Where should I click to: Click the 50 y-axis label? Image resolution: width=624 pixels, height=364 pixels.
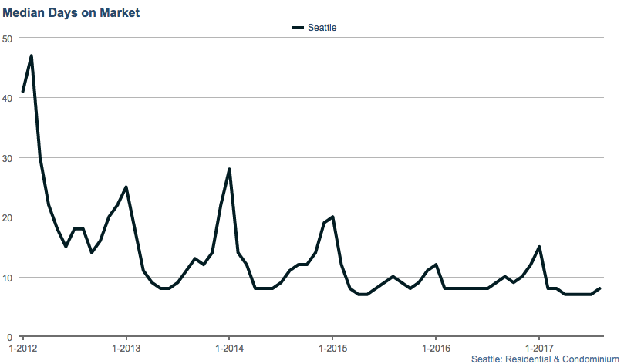pos(7,39)
